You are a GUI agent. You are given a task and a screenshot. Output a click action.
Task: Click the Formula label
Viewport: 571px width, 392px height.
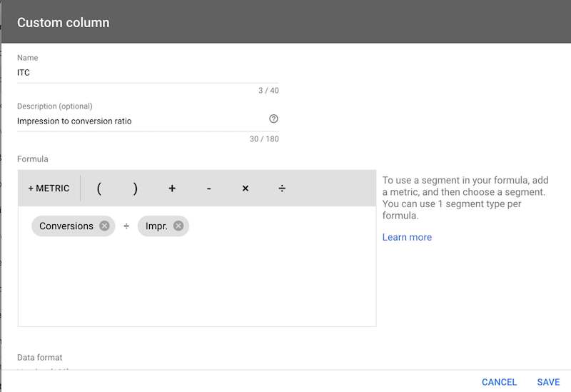(32, 159)
